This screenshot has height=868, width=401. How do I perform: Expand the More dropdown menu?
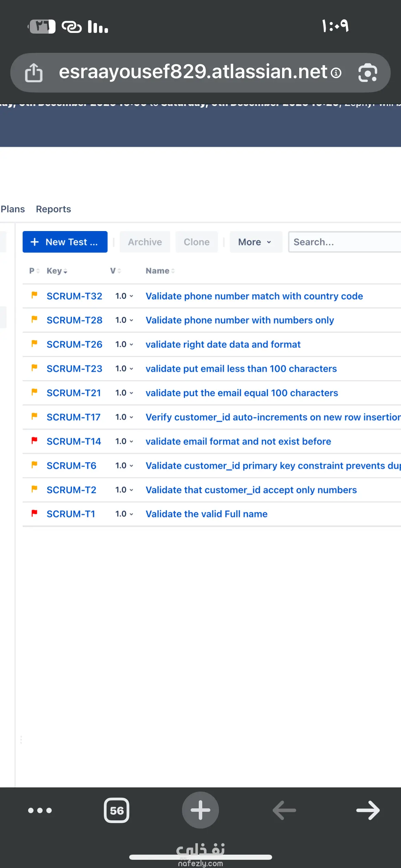coord(255,242)
